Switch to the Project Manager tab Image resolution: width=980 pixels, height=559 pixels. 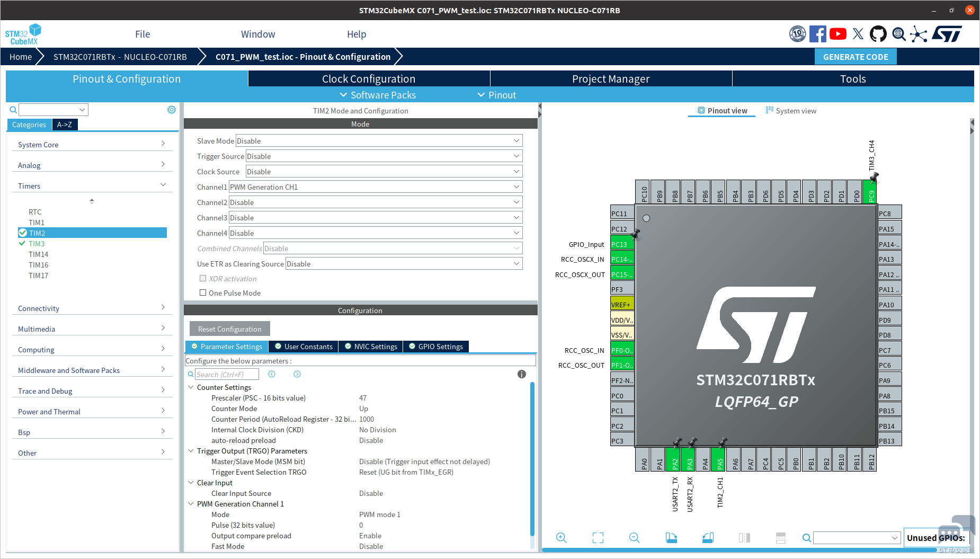pos(611,79)
